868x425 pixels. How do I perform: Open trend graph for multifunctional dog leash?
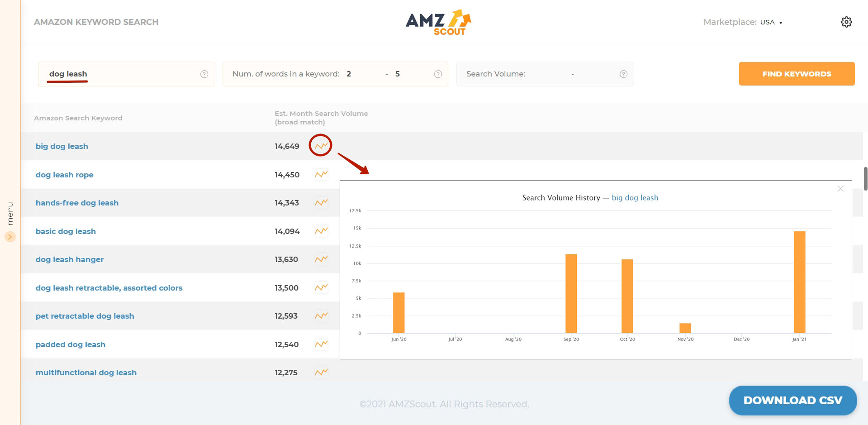[x=320, y=372]
